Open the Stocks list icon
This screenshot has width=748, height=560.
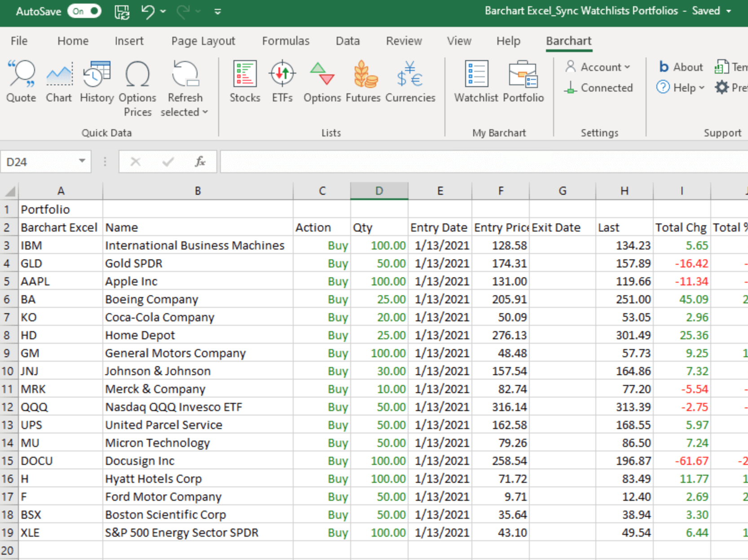245,82
